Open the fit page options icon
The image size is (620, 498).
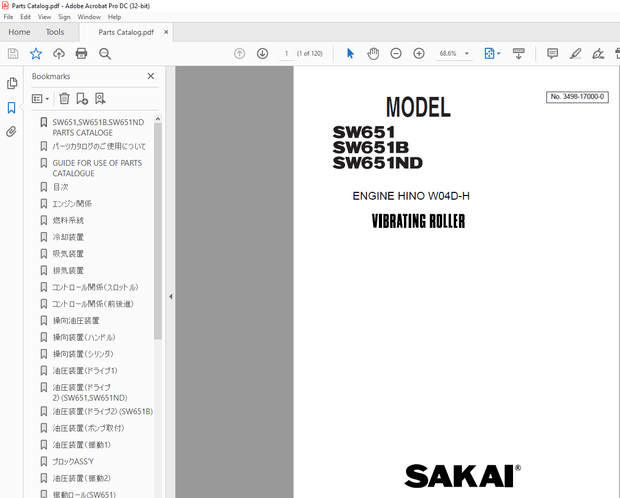coord(492,53)
